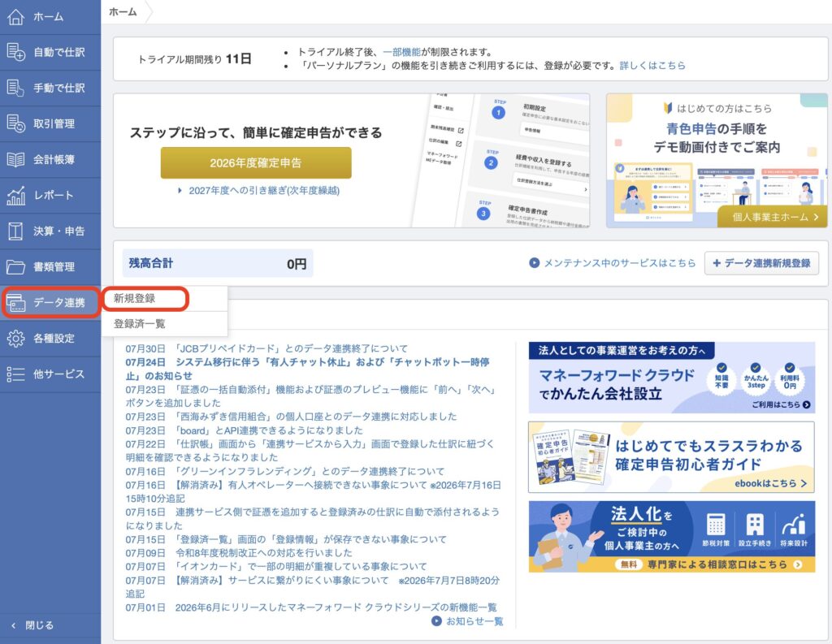This screenshot has height=644, width=832.
Task: Click the 他サービス list icon
Action: click(x=15, y=374)
